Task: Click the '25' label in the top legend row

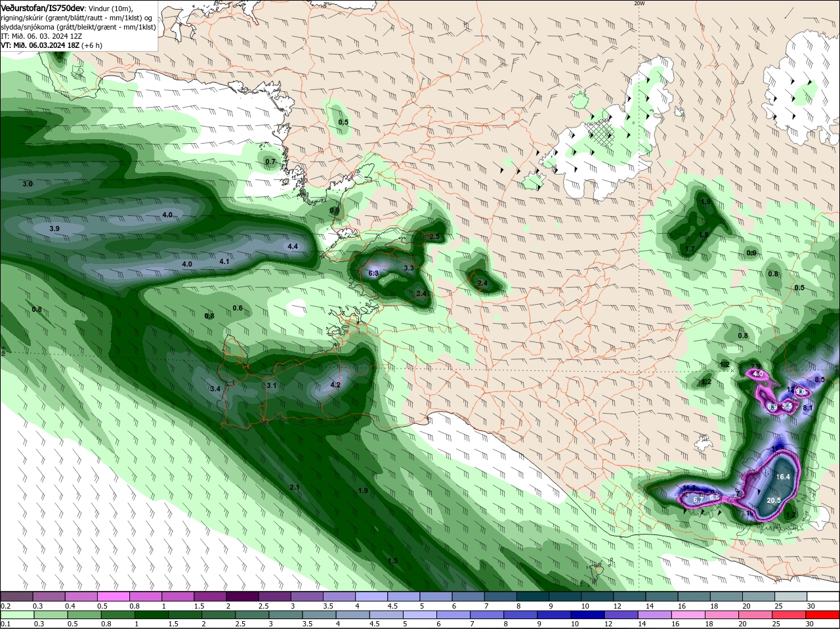Action: pyautogui.click(x=779, y=605)
